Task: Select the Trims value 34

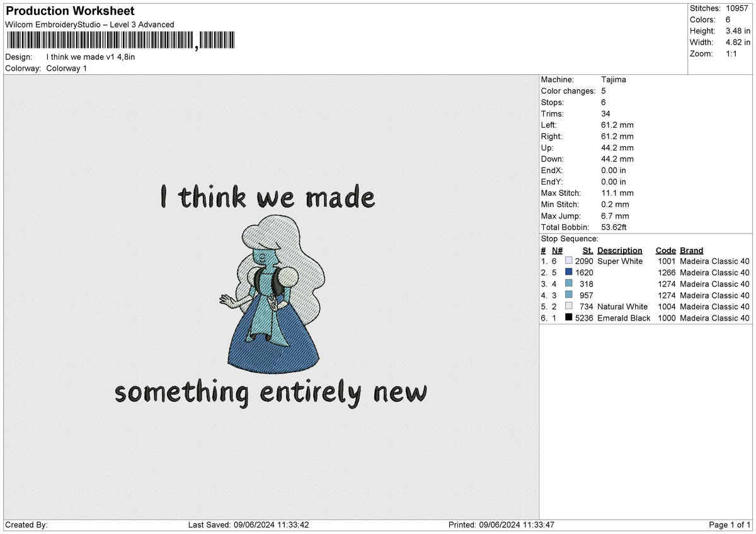Action: click(x=606, y=114)
